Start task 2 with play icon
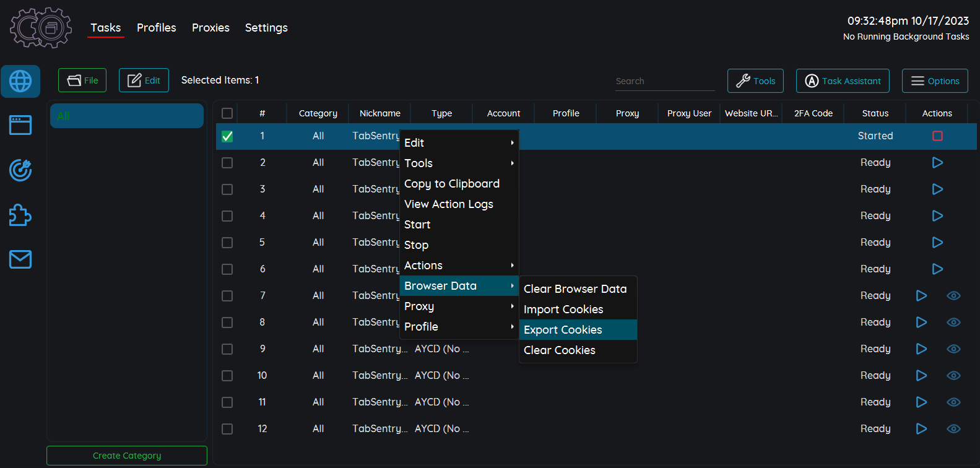 click(937, 162)
